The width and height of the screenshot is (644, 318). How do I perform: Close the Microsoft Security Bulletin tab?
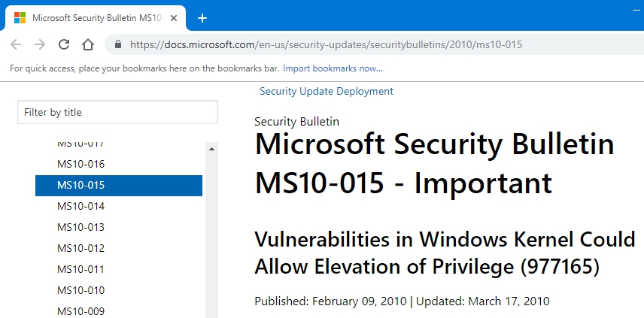coord(174,18)
